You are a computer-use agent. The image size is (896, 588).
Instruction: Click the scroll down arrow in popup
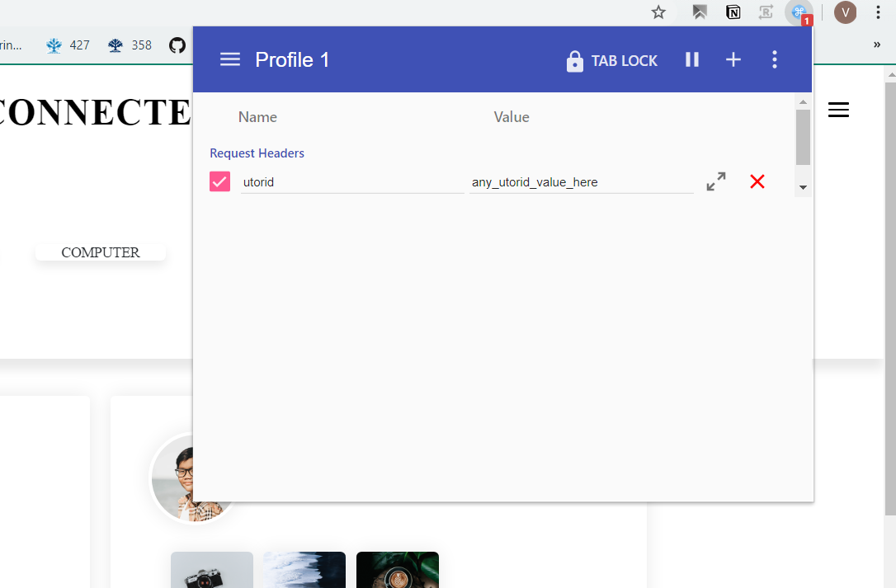click(x=803, y=187)
